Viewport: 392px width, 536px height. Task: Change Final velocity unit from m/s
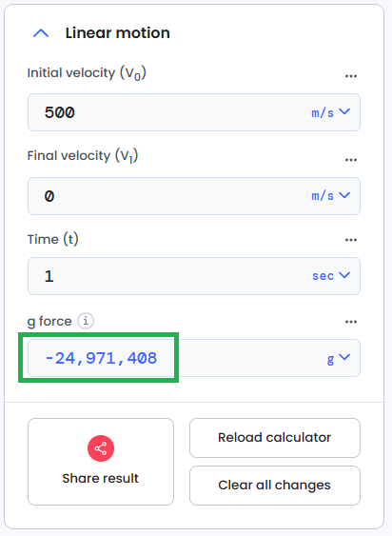[x=330, y=196]
